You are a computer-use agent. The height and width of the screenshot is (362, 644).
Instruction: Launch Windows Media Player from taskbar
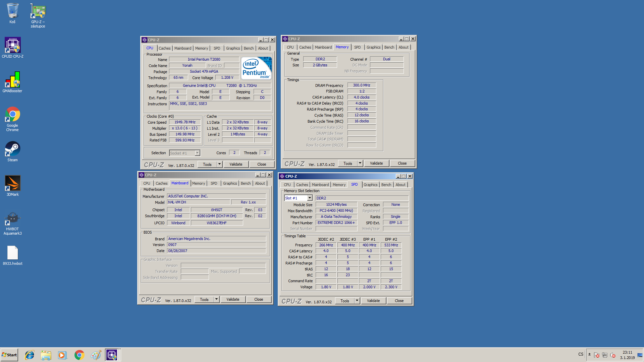click(62, 355)
